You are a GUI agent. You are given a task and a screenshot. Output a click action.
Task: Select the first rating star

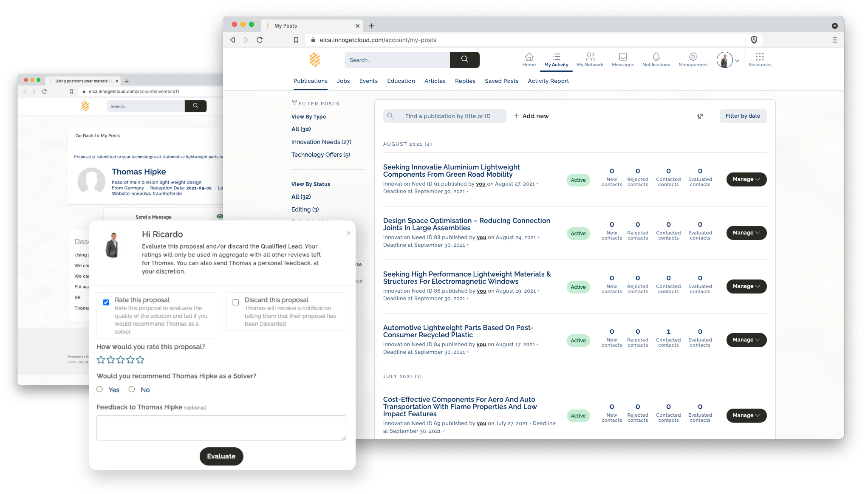101,360
